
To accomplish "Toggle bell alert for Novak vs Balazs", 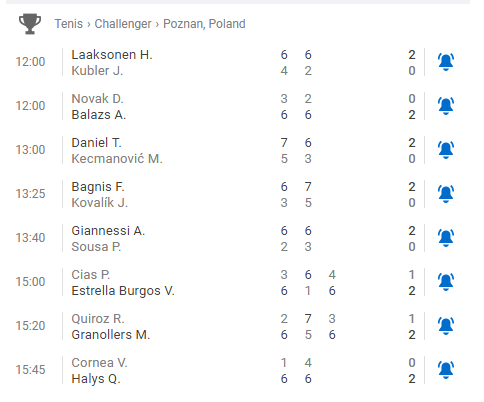I will pyautogui.click(x=446, y=106).
